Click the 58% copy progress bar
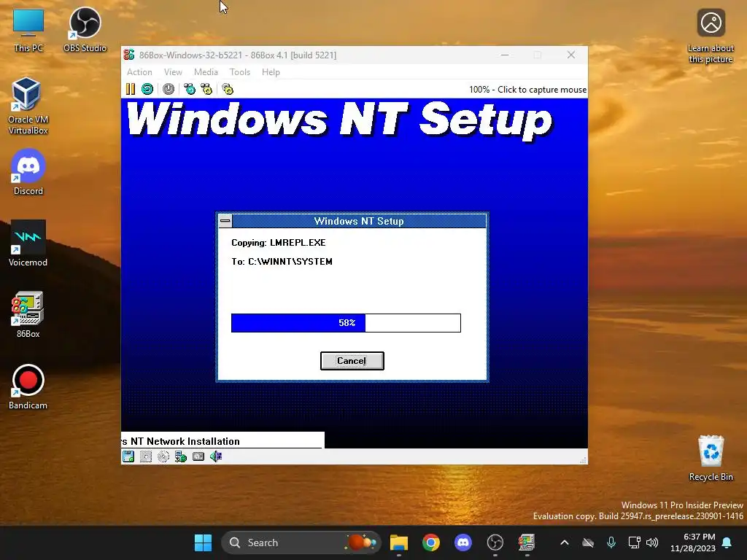Image resolution: width=747 pixels, height=560 pixels. [x=346, y=323]
